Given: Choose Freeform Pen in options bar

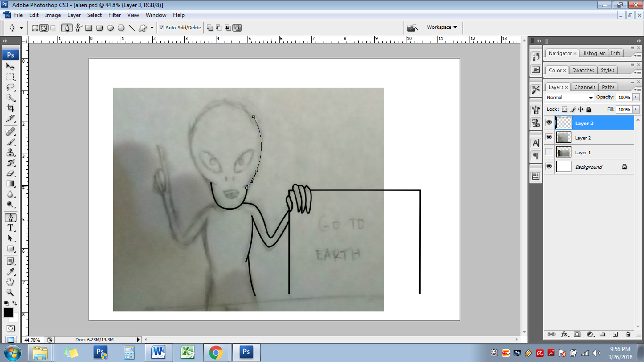Looking at the screenshot, I should tap(78, 27).
